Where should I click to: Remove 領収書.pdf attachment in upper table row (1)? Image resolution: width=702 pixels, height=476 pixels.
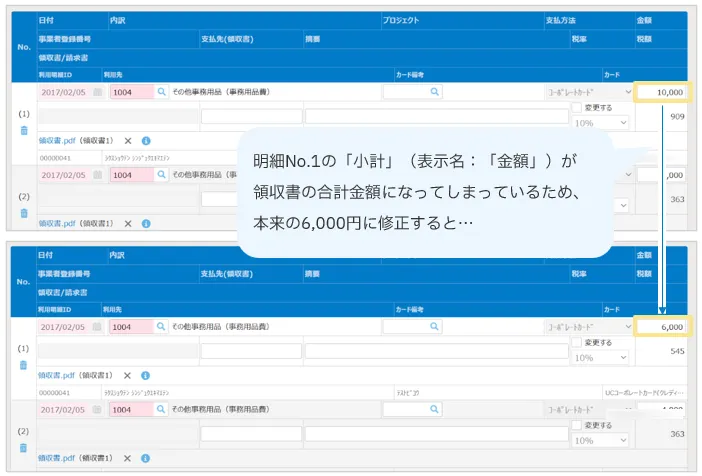click(x=127, y=141)
